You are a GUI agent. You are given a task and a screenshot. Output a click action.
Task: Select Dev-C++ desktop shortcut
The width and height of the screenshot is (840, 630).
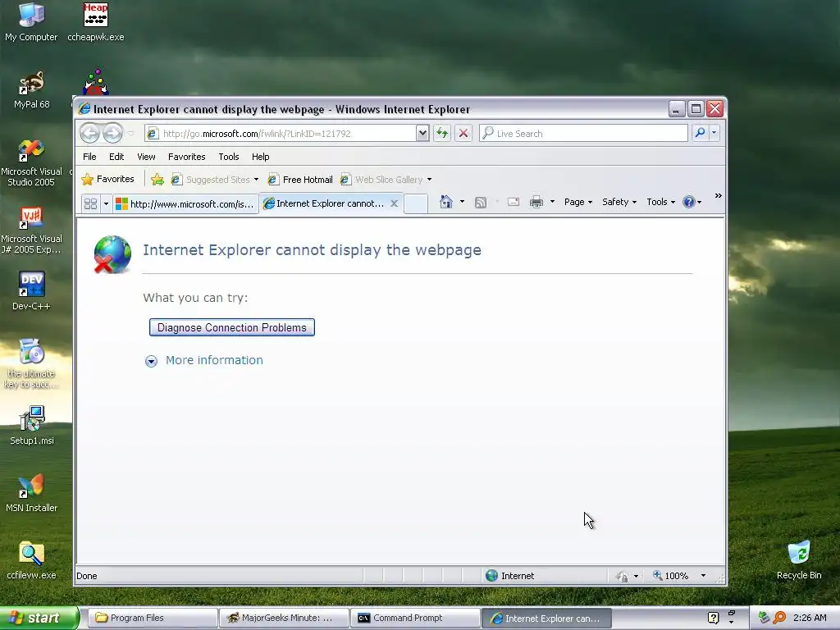coord(31,291)
